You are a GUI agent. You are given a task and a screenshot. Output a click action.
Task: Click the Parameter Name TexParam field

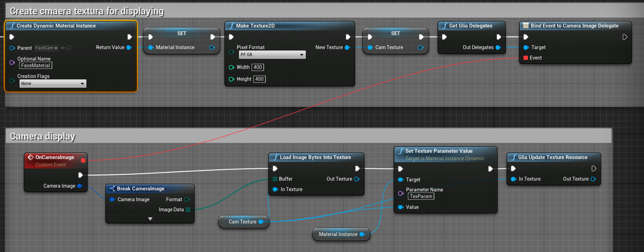pyautogui.click(x=421, y=196)
